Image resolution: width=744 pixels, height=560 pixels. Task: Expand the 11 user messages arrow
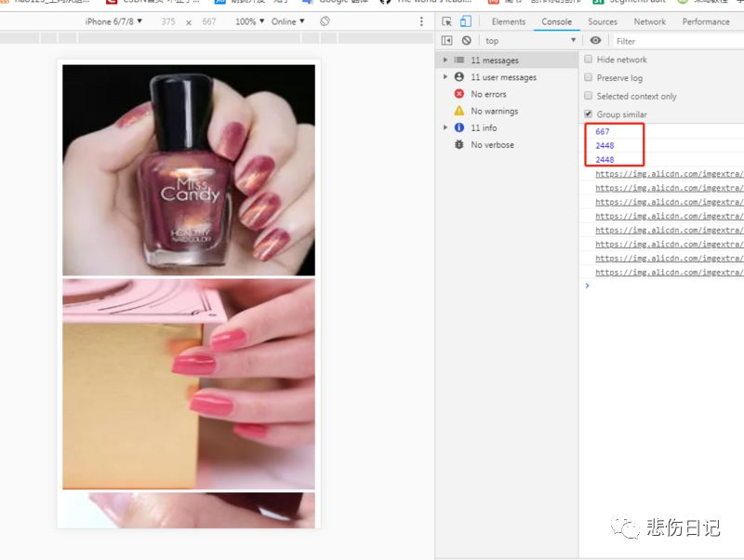click(445, 77)
